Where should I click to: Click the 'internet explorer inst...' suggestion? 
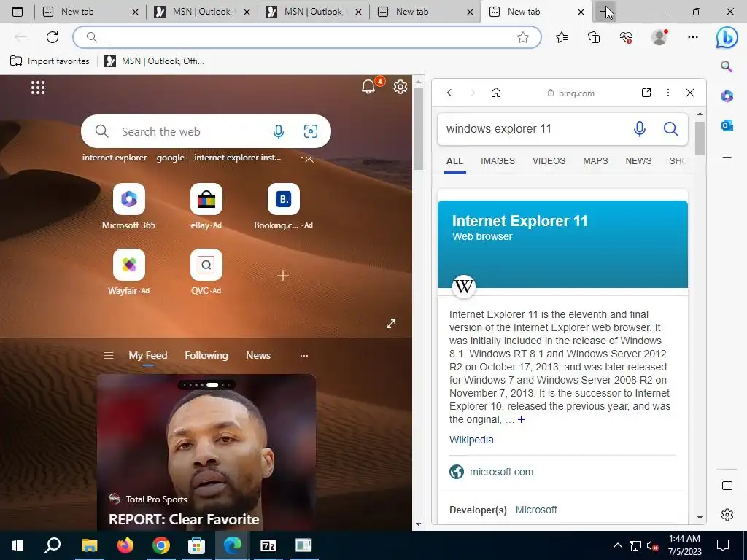[238, 157]
